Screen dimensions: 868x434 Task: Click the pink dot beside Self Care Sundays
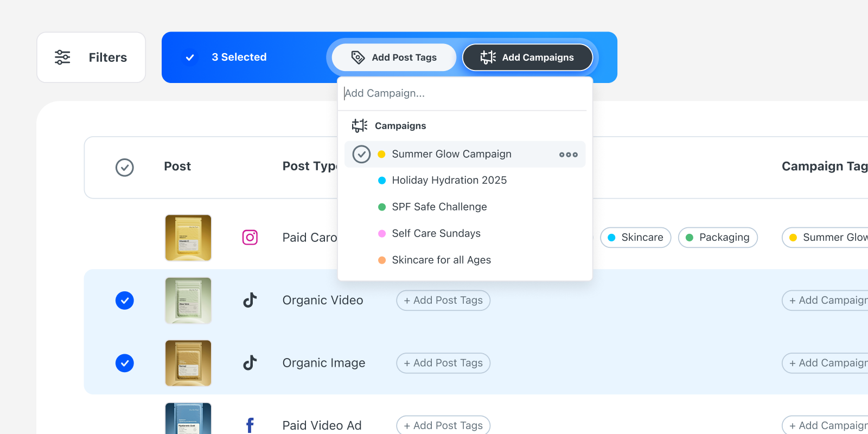pyautogui.click(x=382, y=233)
